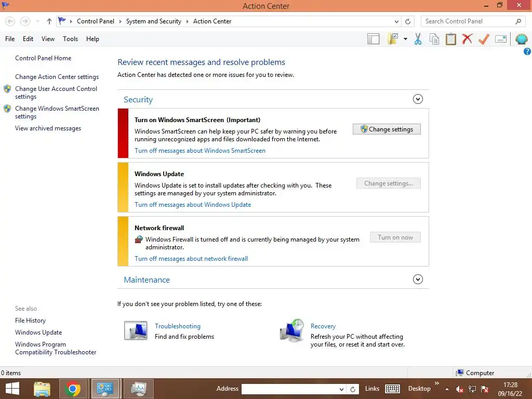The width and height of the screenshot is (532, 399).
Task: Click the Action Center flag in address bar
Action: tap(62, 21)
